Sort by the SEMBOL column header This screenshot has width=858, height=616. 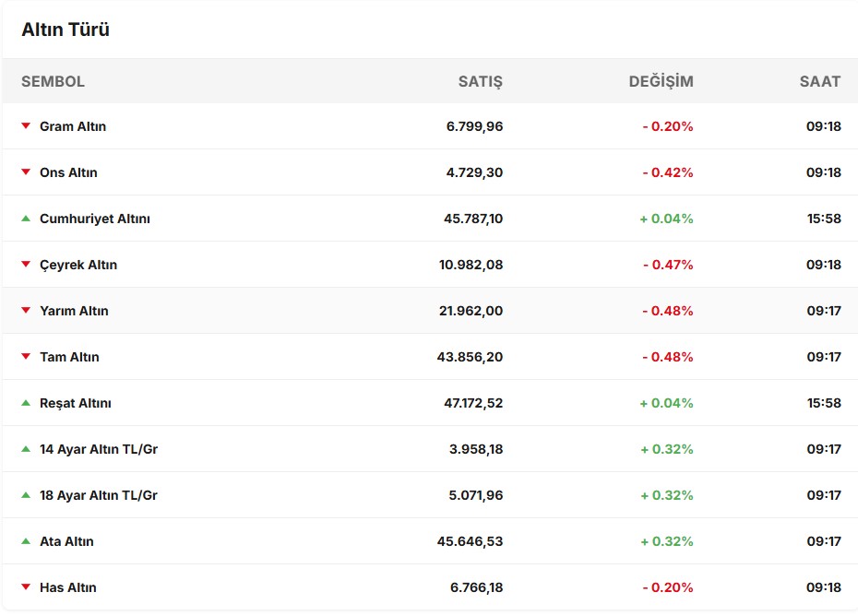tap(53, 81)
